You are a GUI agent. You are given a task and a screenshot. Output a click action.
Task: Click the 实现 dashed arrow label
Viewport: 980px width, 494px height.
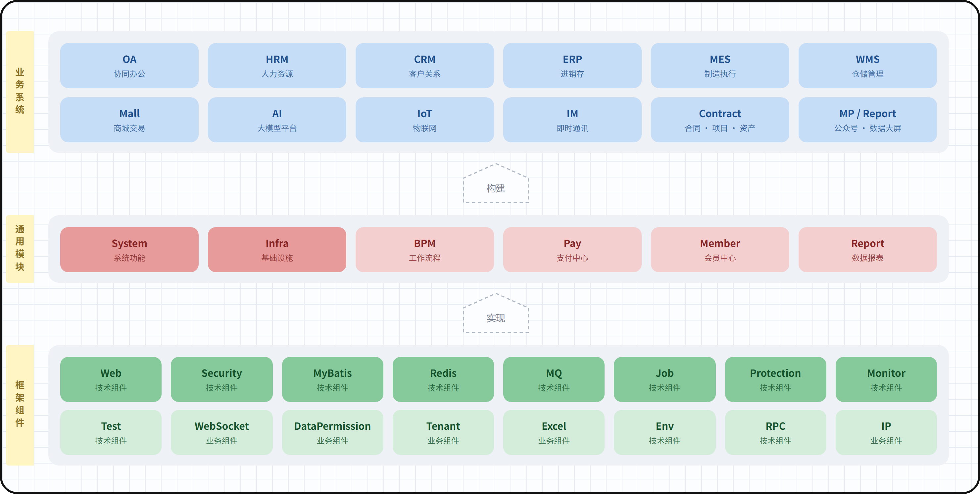coord(496,314)
